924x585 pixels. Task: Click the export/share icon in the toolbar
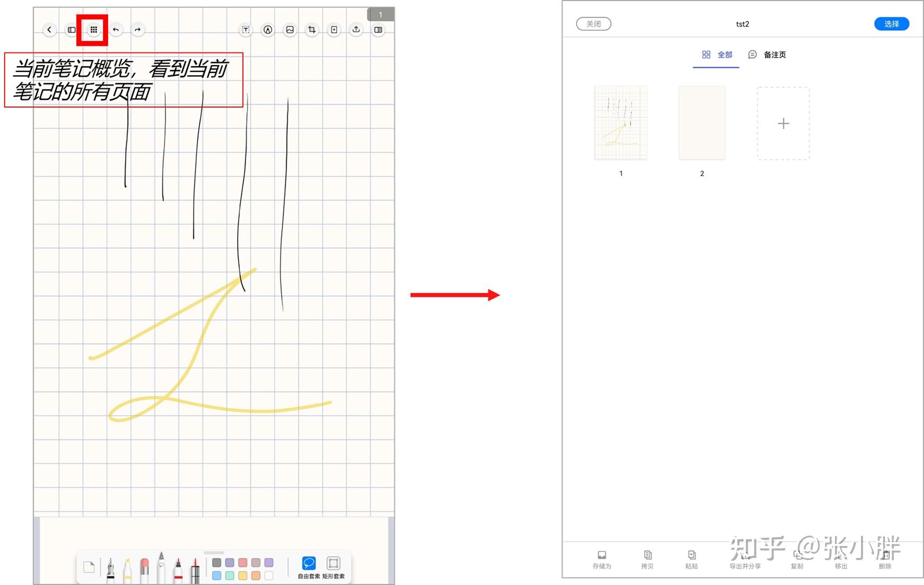pyautogui.click(x=356, y=30)
